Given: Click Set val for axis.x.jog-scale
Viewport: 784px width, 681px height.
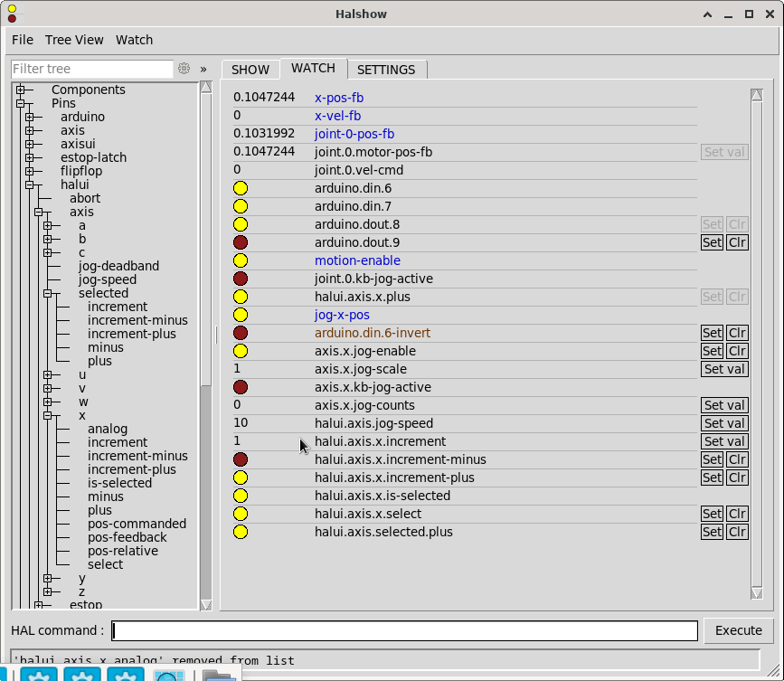Looking at the screenshot, I should click(724, 369).
